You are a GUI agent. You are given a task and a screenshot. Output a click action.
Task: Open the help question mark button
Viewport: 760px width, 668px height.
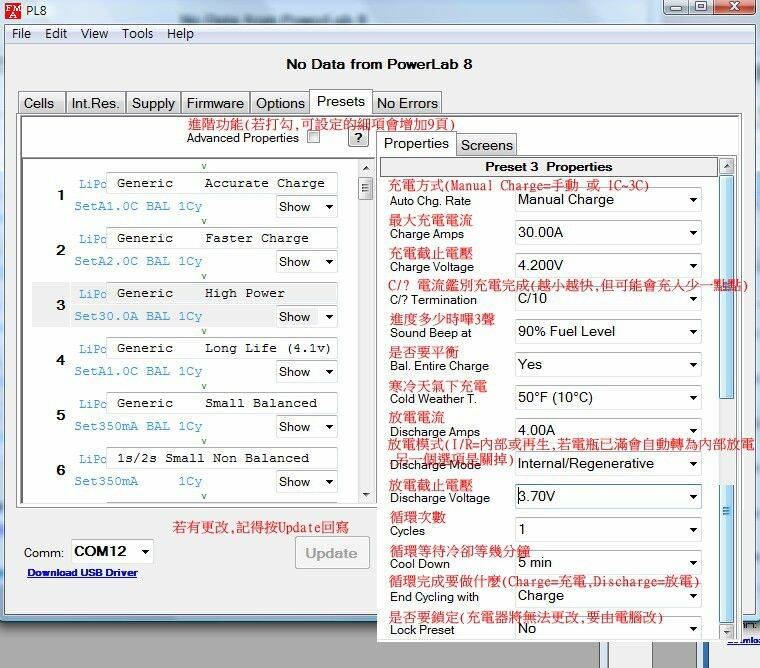358,138
